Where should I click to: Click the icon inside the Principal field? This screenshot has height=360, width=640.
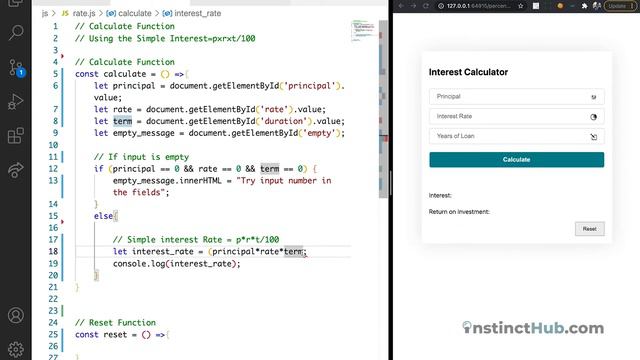(x=593, y=97)
